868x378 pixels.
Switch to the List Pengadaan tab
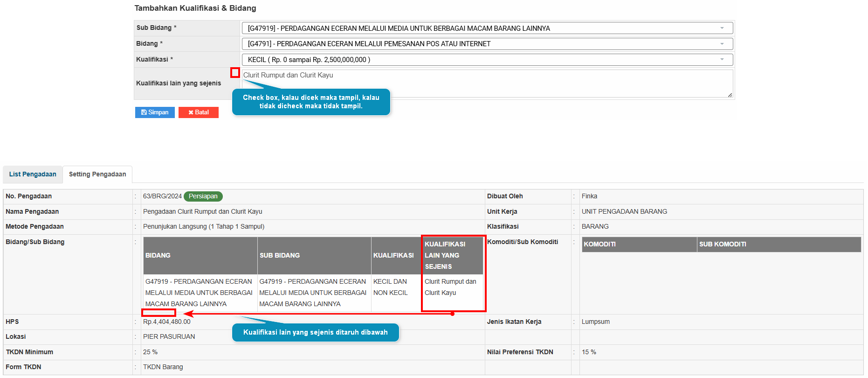coord(33,175)
